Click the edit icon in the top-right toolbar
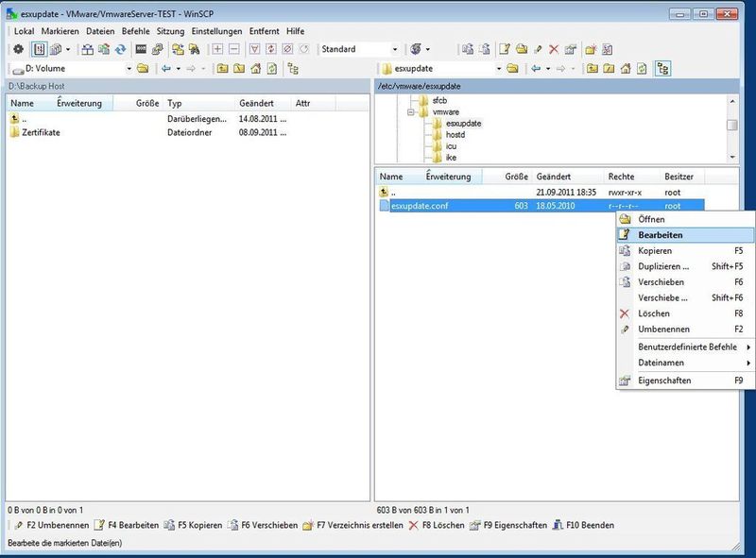 505,49
